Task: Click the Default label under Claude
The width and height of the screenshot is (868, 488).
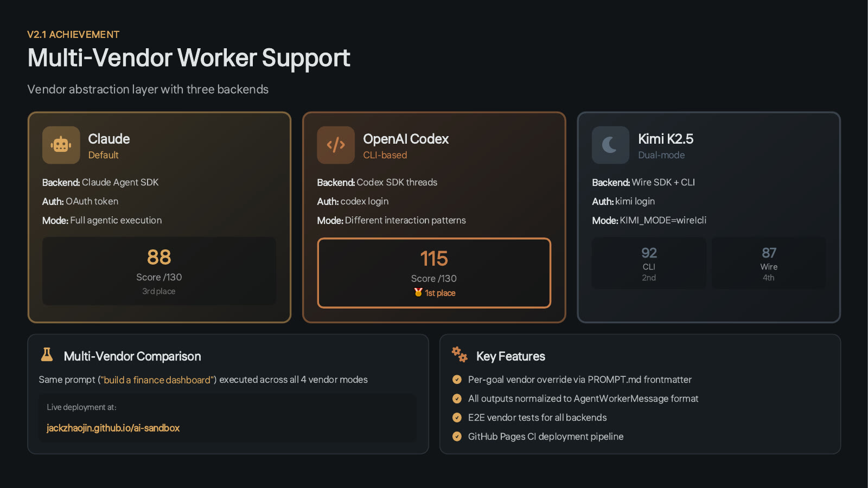Action: coord(103,155)
